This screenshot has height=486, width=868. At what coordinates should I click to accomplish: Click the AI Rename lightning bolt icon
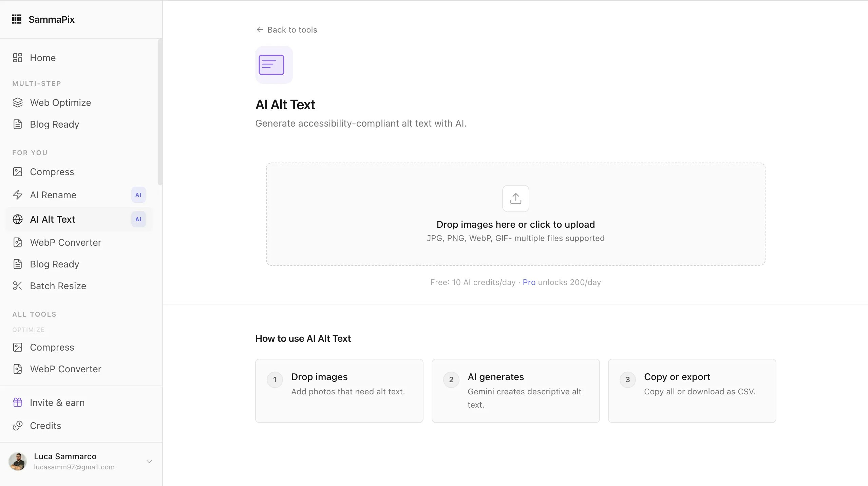[x=18, y=195]
